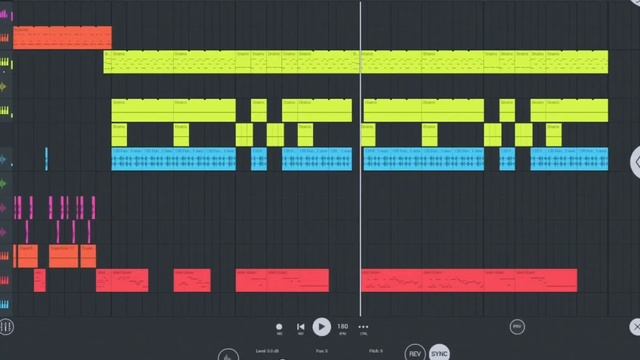Toggle the REV reverse button
The image size is (640, 360).
pyautogui.click(x=415, y=353)
